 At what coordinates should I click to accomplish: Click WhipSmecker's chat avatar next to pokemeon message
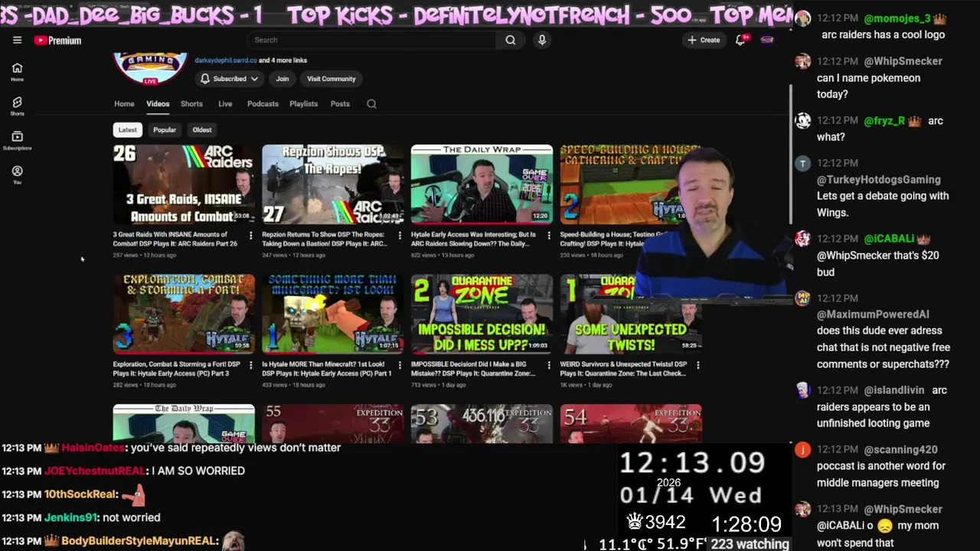(x=802, y=61)
